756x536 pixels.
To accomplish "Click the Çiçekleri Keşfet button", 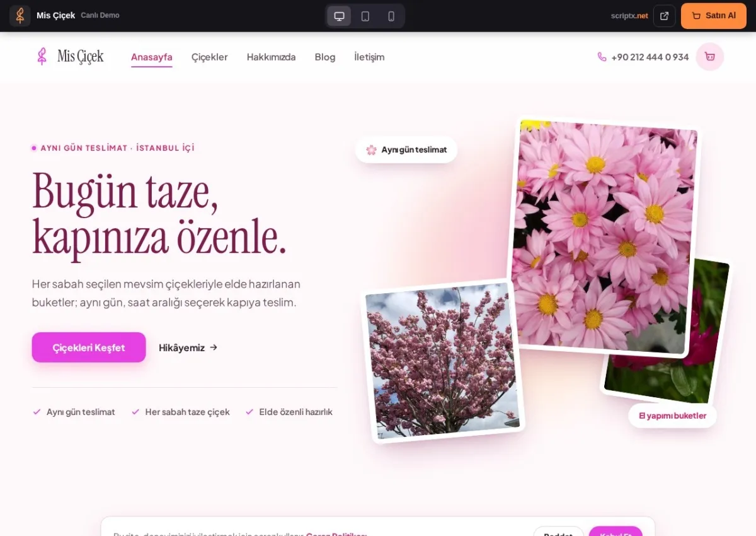I will coord(89,347).
